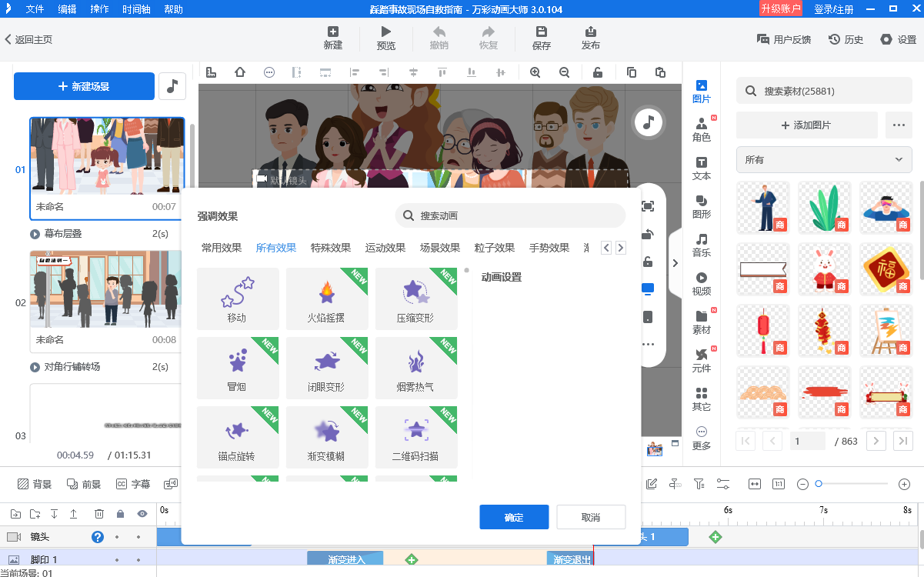Switch to 粒子效果 tab

(x=495, y=248)
